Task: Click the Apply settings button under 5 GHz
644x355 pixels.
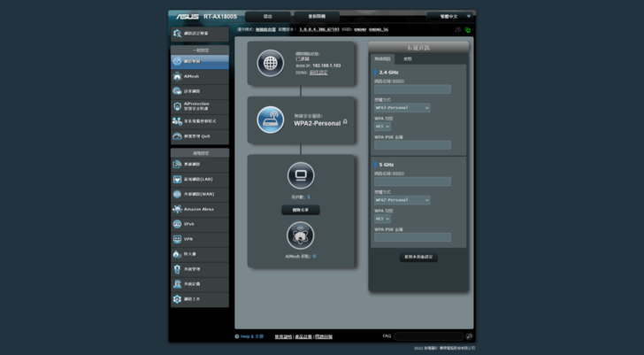Action: click(x=418, y=257)
